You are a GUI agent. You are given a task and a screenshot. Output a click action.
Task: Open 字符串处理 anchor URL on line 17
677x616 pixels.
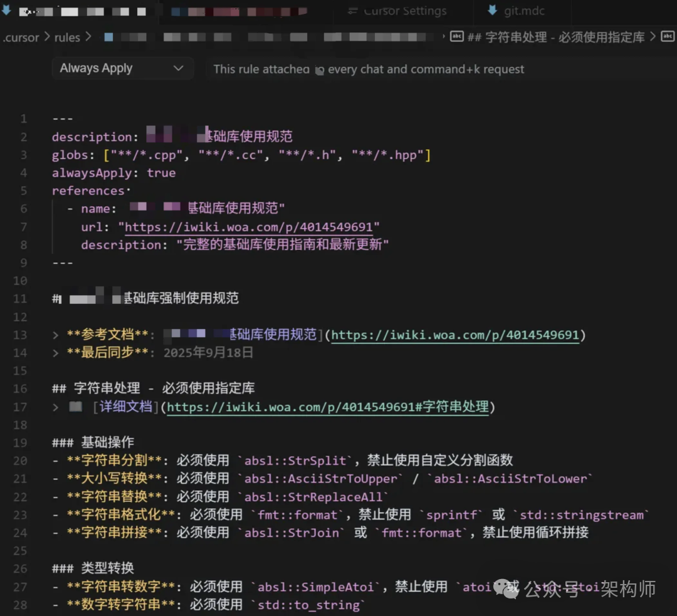[328, 407]
